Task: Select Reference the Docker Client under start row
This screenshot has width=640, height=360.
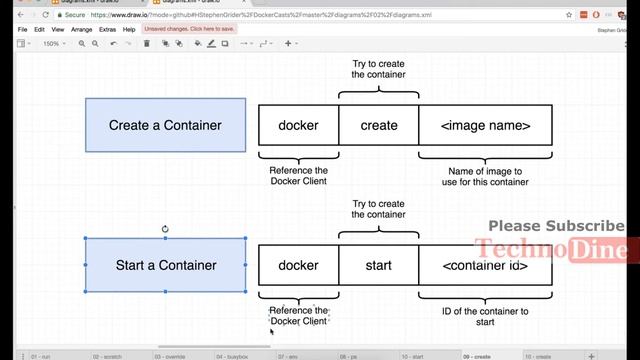Action: (x=298, y=316)
